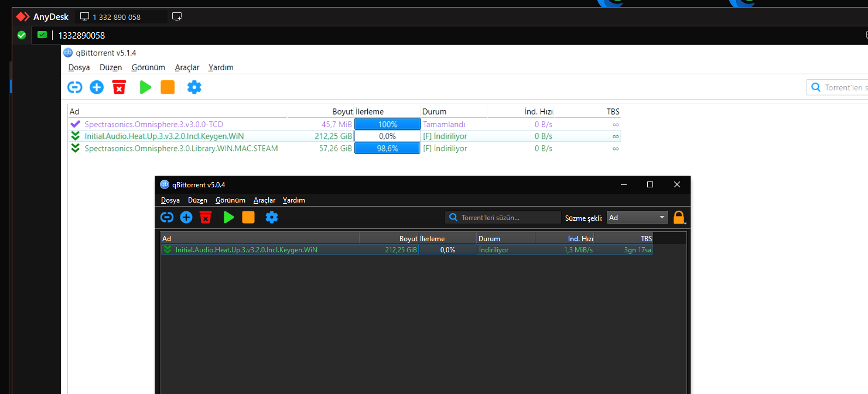Open Görünüm menu in remote qBittorrent v5.1.4
The image size is (868, 394).
tap(148, 67)
